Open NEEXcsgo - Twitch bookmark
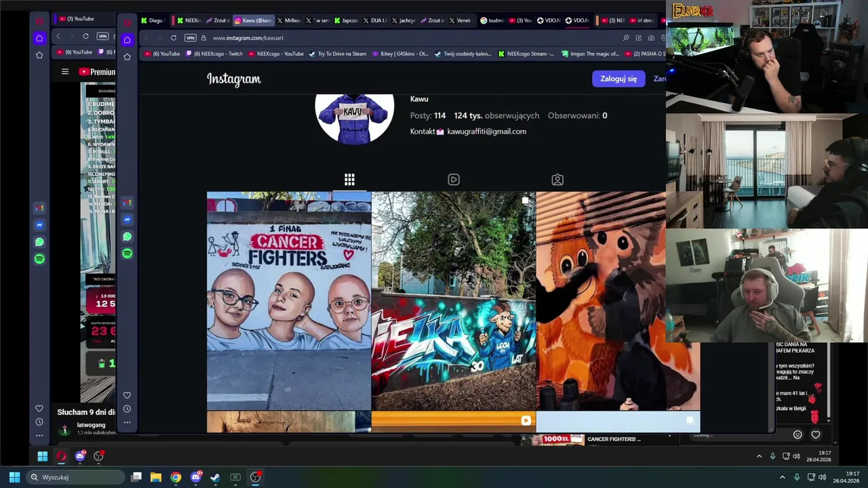Image resolution: width=868 pixels, height=488 pixels. (214, 54)
